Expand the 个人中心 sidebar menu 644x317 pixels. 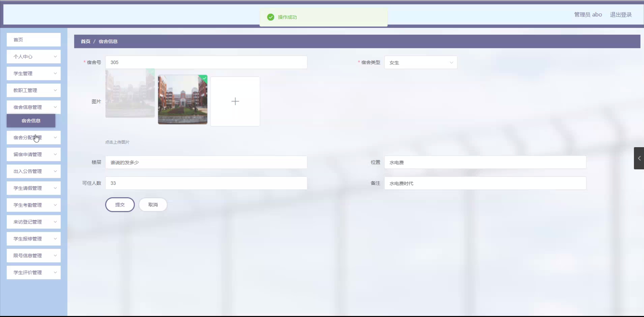[x=33, y=57]
